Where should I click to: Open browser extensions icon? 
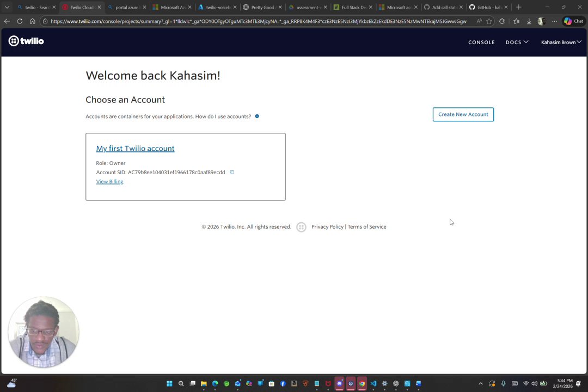[x=502, y=21]
